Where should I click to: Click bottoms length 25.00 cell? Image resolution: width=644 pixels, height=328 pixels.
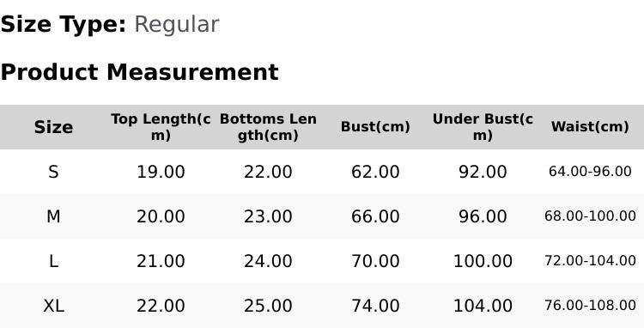click(x=268, y=306)
